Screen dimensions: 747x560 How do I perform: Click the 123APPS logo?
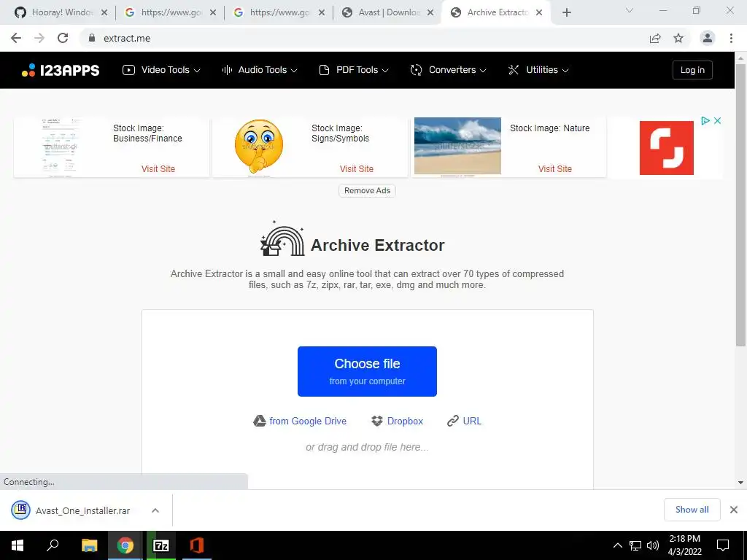click(x=61, y=70)
